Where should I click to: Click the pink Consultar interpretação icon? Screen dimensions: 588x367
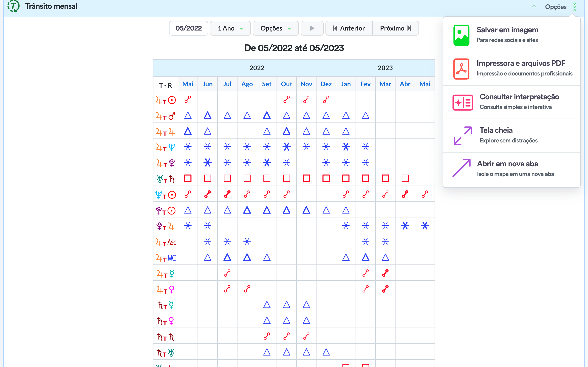coord(462,103)
